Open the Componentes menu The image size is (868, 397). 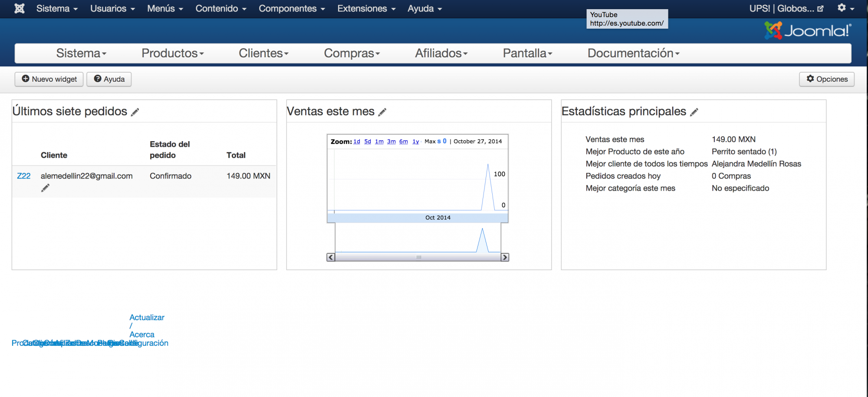(x=292, y=8)
